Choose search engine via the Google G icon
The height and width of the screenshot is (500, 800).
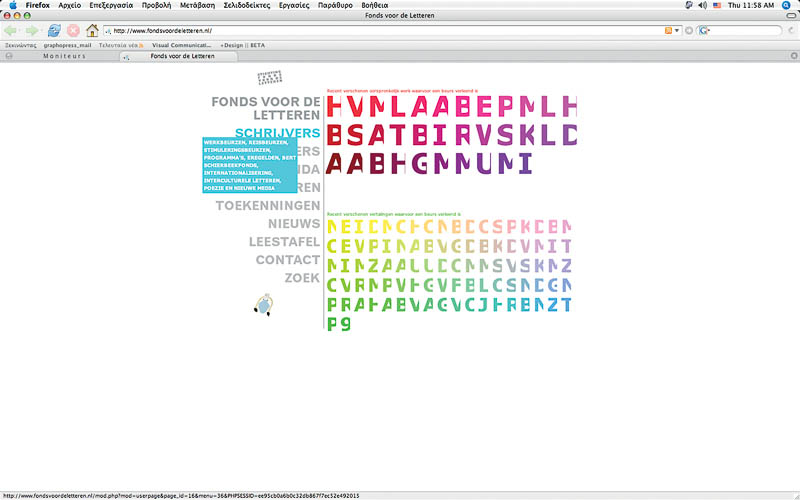coord(704,31)
